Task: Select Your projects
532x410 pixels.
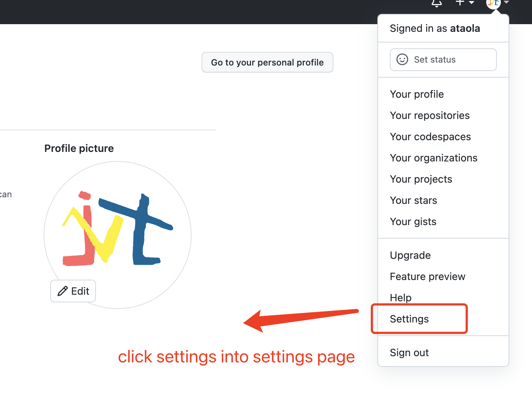Action: [421, 179]
